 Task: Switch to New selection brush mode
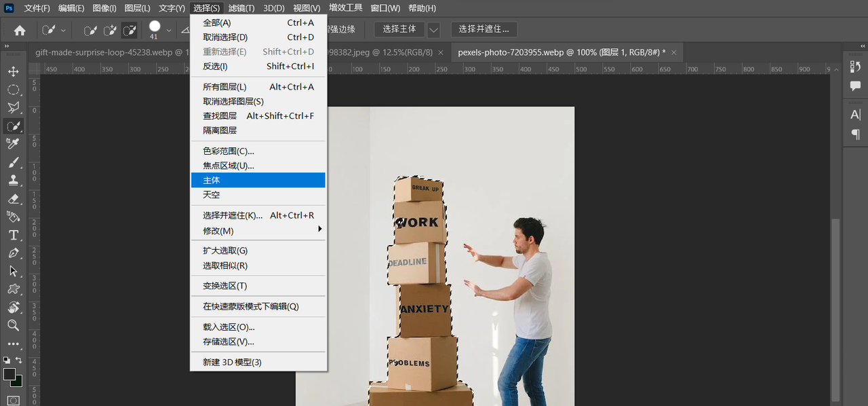pyautogui.click(x=90, y=30)
